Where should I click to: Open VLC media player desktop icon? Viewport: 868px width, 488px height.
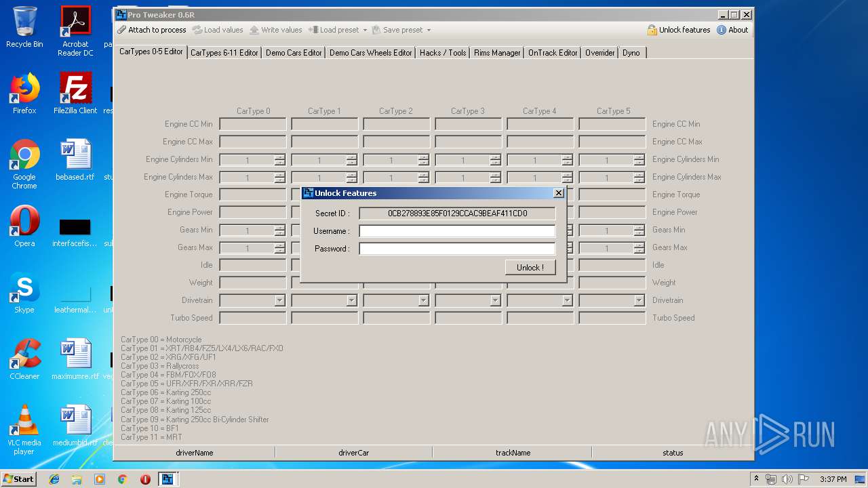tap(24, 430)
